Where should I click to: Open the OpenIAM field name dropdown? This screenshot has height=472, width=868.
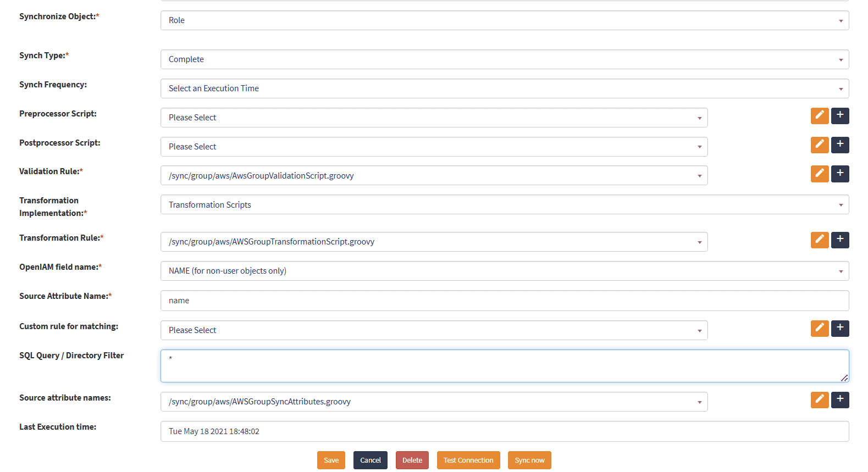coord(504,271)
